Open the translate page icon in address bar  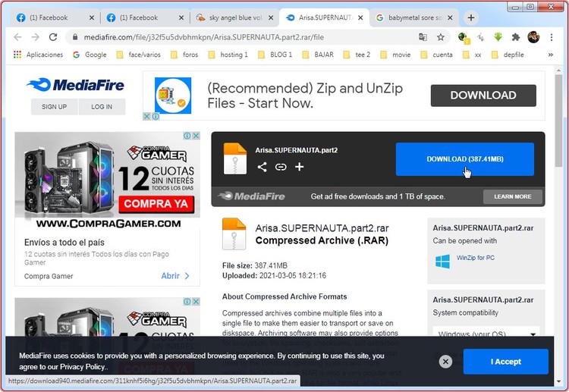coord(423,37)
